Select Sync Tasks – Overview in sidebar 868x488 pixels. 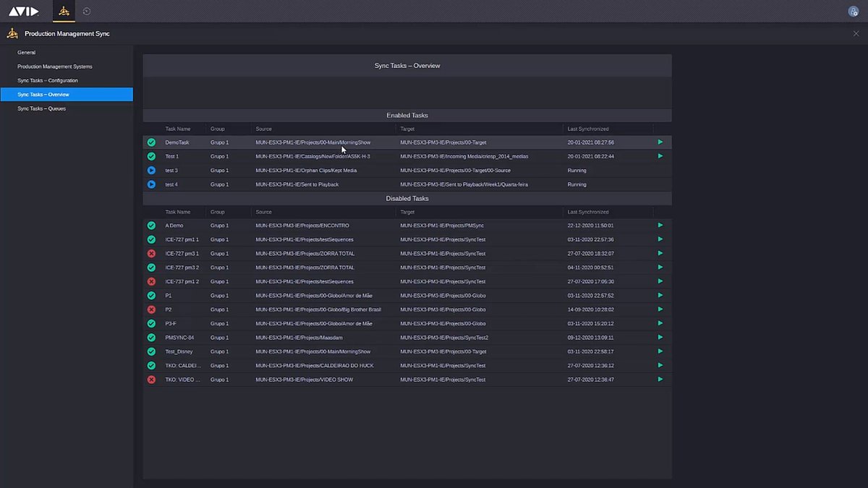point(67,94)
